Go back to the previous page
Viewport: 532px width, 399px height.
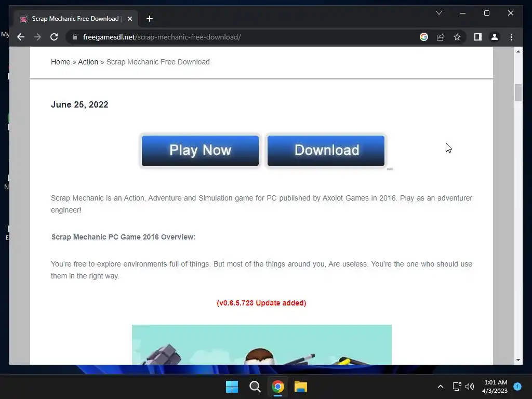click(x=21, y=37)
